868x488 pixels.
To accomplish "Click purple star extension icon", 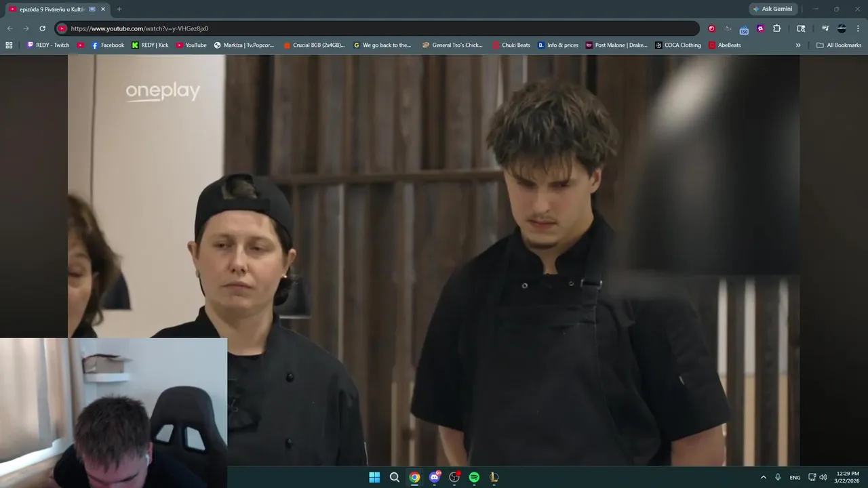I will click(760, 28).
